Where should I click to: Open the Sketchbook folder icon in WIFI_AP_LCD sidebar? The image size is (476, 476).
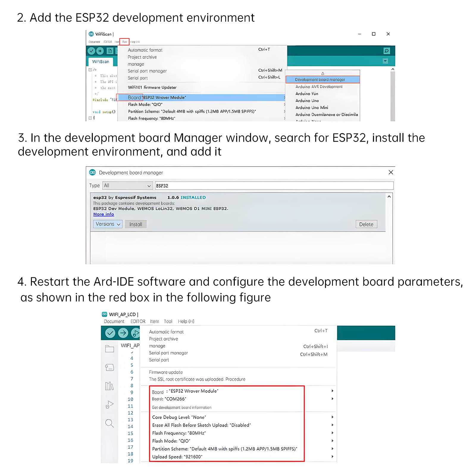109,349
